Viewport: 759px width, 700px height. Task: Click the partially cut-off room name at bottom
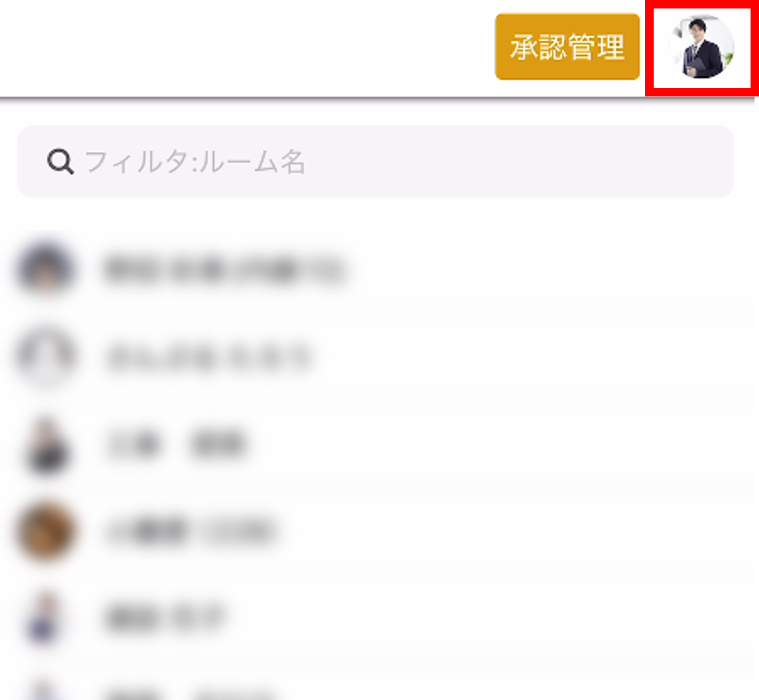click(x=190, y=694)
